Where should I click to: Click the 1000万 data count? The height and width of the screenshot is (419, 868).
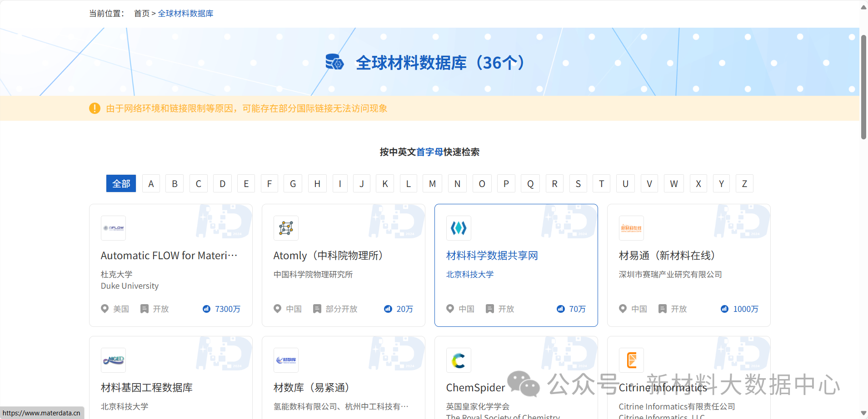[x=746, y=309]
